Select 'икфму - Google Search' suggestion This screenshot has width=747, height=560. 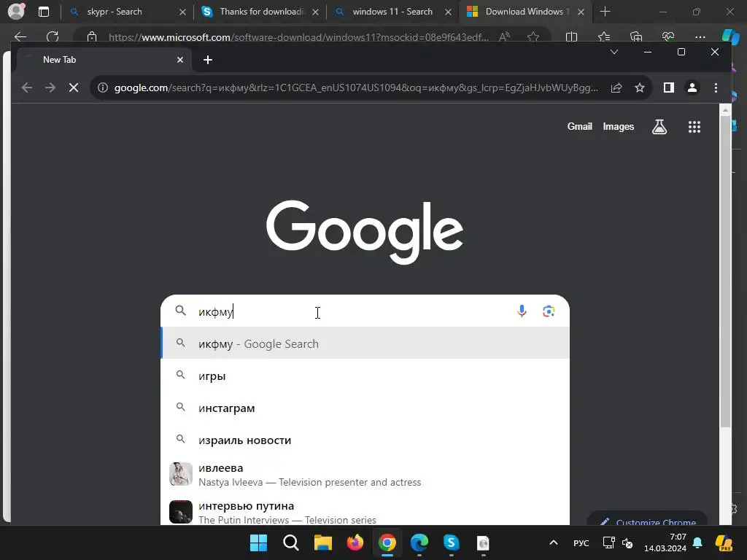pyautogui.click(x=365, y=343)
